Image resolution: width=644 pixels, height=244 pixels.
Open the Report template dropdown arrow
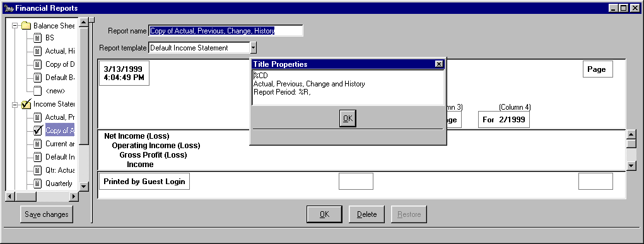pyautogui.click(x=253, y=48)
